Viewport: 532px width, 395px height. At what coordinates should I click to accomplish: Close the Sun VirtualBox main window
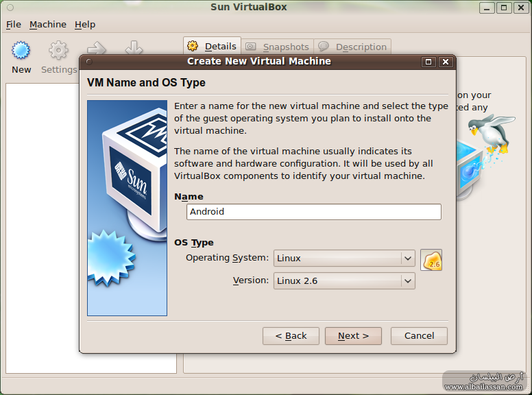pos(521,8)
